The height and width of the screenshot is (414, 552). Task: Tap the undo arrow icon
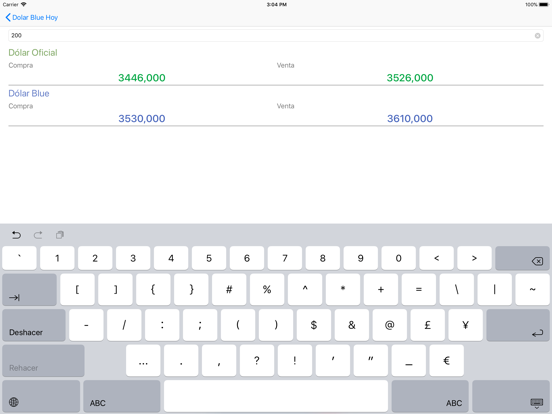point(16,235)
